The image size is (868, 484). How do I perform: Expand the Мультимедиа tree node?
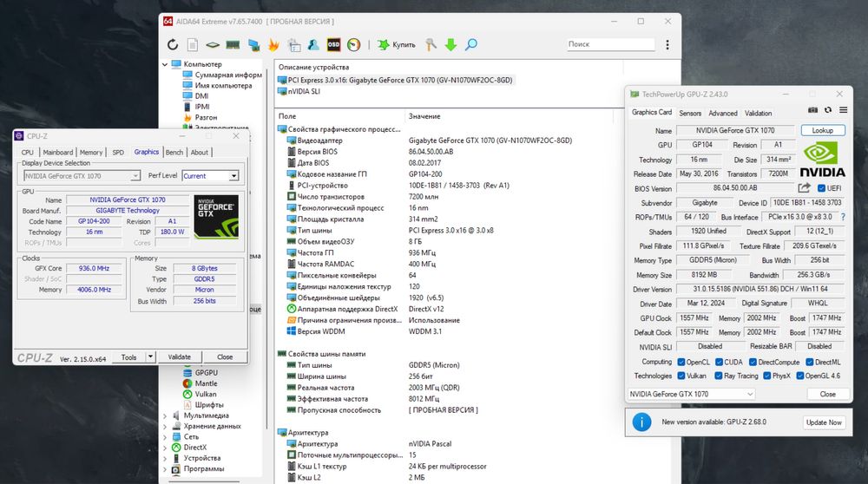point(165,415)
